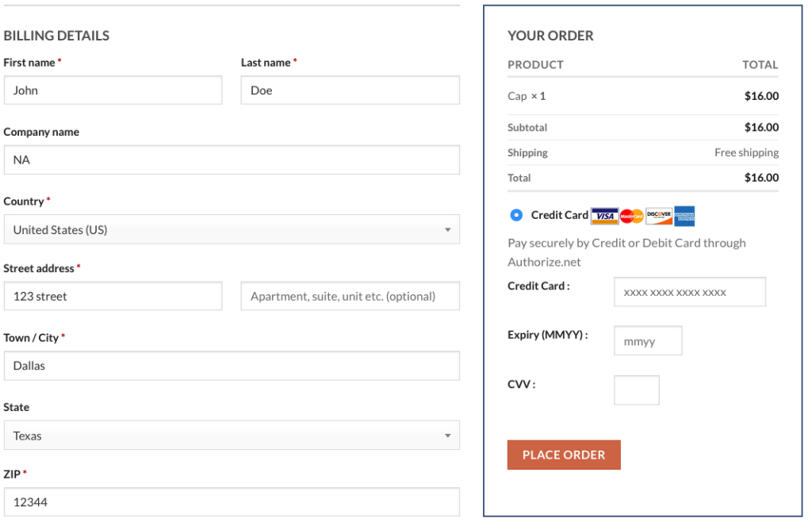This screenshot has width=812, height=530.
Task: Click the Visa card icon
Action: [x=605, y=216]
